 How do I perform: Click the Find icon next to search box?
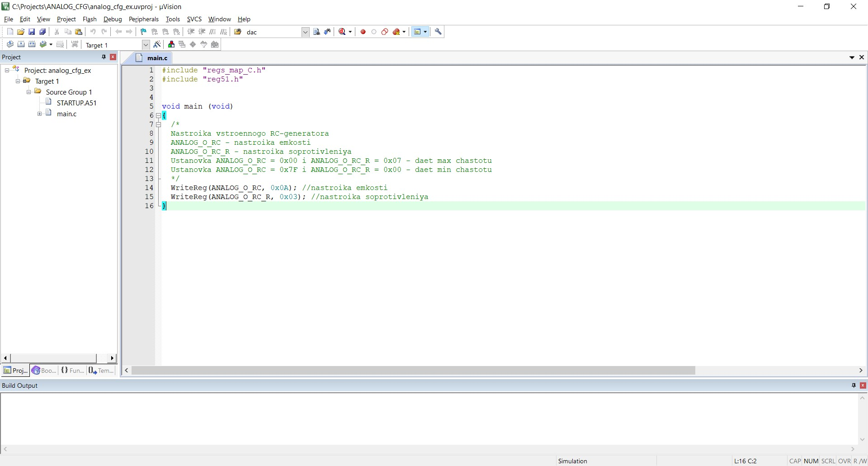[x=316, y=32]
